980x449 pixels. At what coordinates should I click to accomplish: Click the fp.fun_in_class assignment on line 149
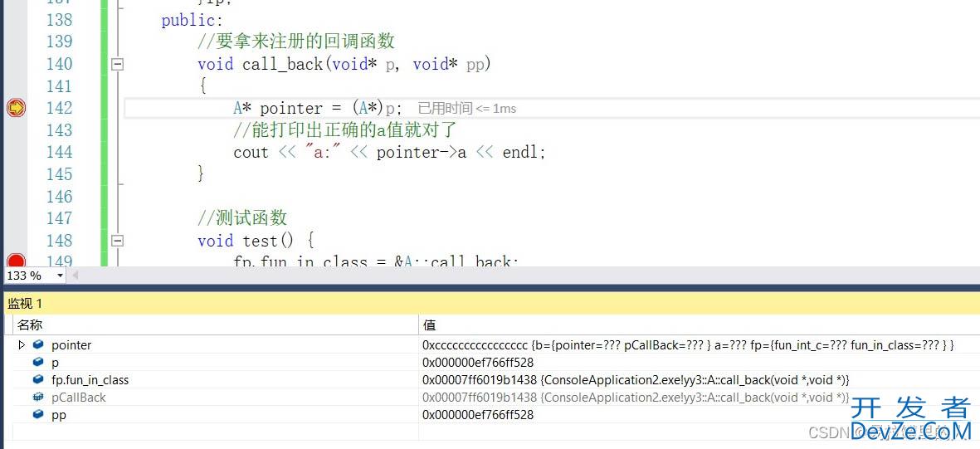tap(376, 261)
